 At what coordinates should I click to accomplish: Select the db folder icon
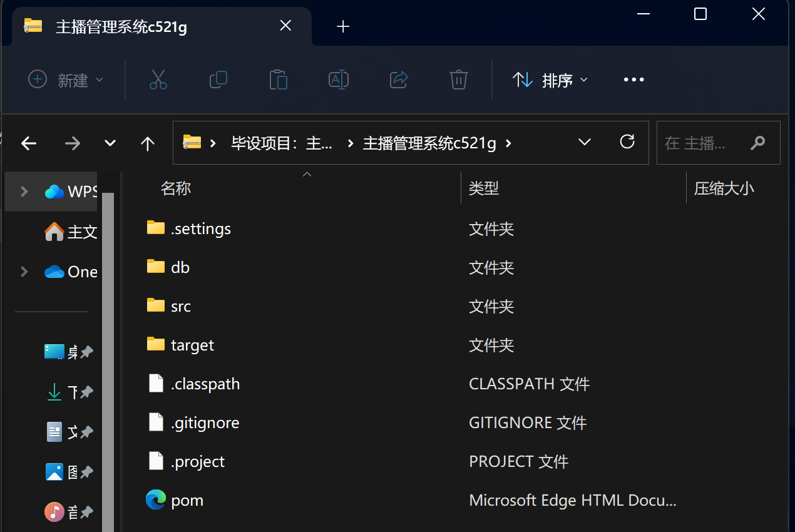pos(156,267)
